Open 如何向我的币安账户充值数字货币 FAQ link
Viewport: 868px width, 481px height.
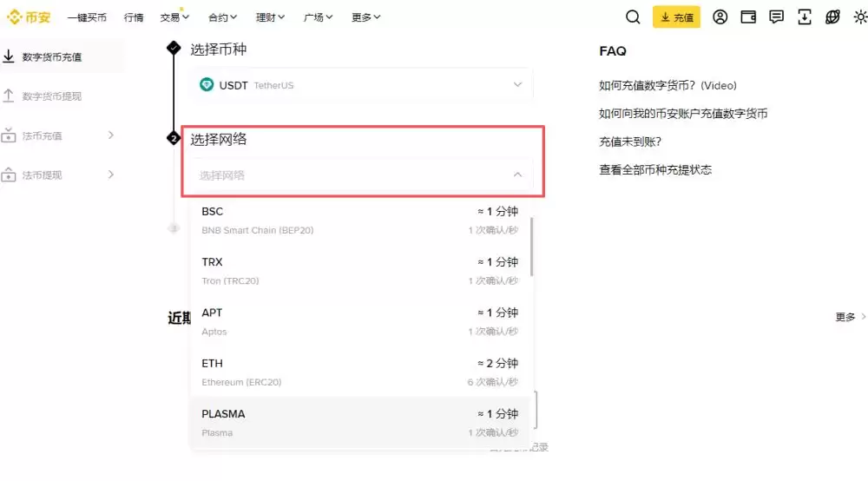(x=683, y=114)
